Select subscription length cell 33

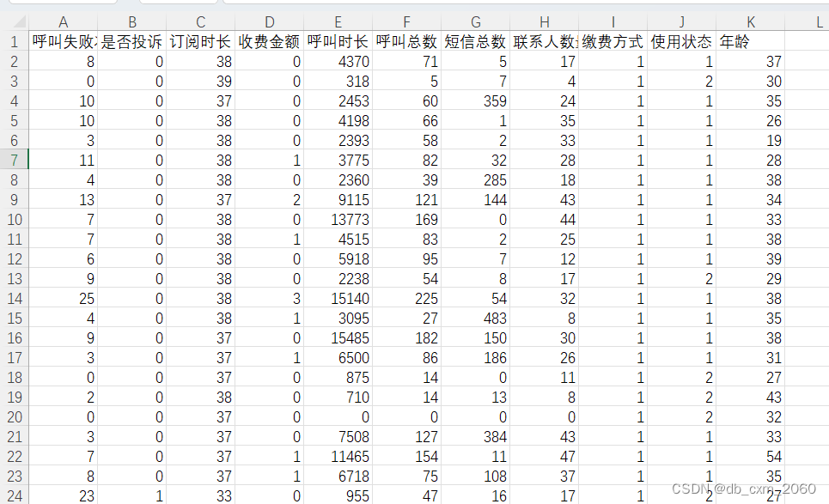point(200,495)
